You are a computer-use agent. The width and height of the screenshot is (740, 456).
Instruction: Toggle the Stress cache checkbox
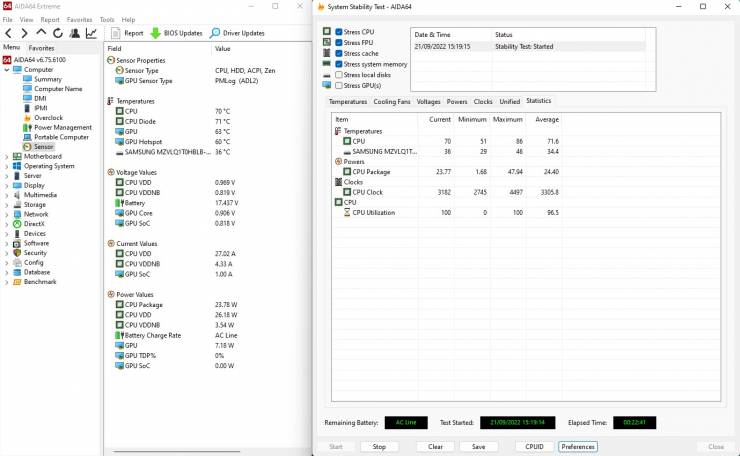click(x=338, y=53)
